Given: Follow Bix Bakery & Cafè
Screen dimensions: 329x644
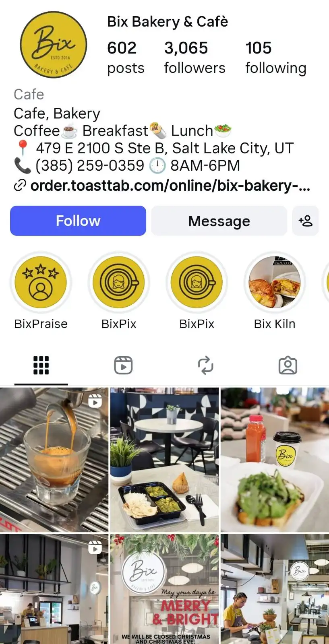Looking at the screenshot, I should pyautogui.click(x=78, y=221).
